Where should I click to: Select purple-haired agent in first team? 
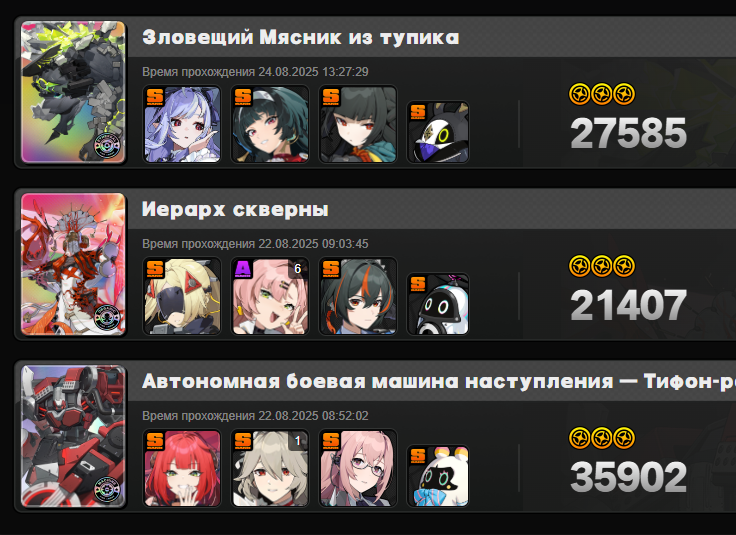point(182,124)
